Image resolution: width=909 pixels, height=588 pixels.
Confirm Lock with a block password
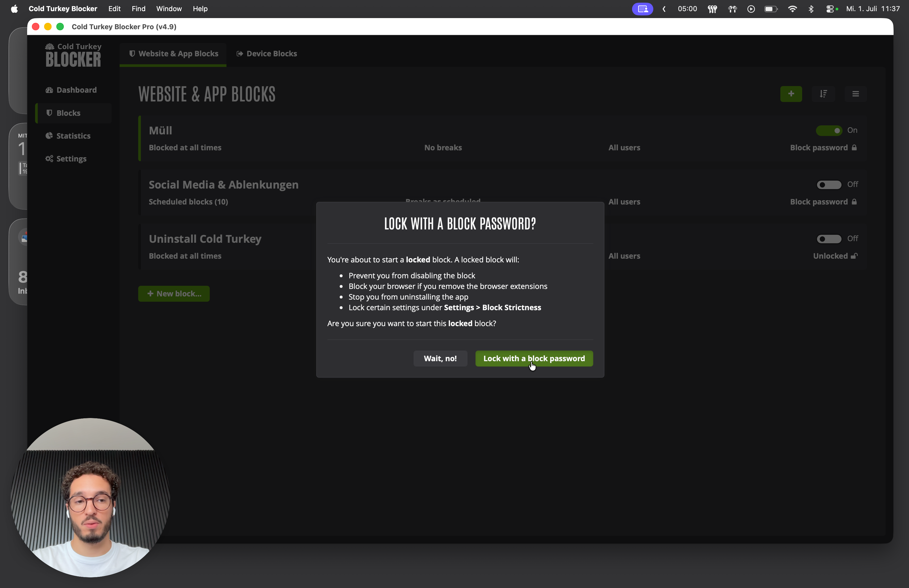pyautogui.click(x=534, y=358)
